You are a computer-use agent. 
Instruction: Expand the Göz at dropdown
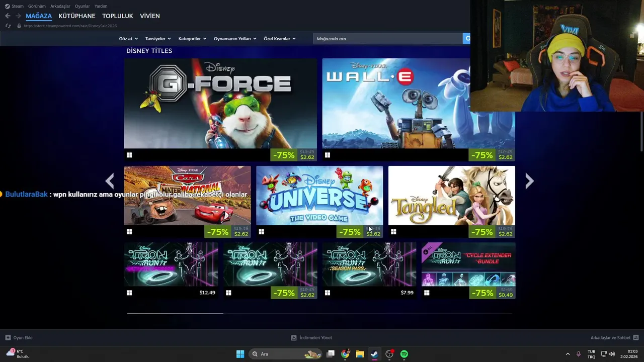pos(128,39)
